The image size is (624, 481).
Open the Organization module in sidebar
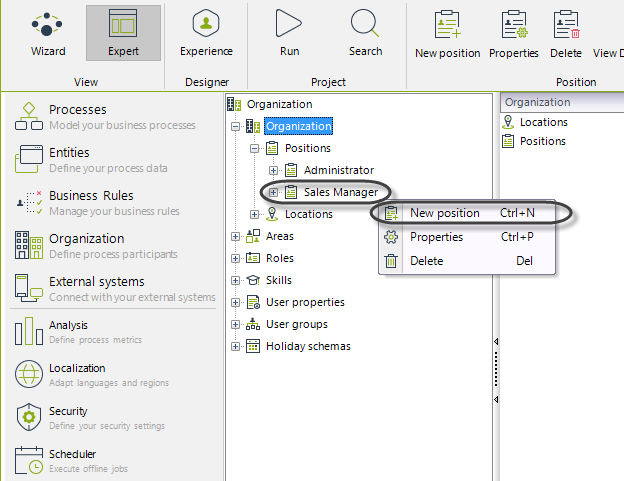(x=96, y=245)
